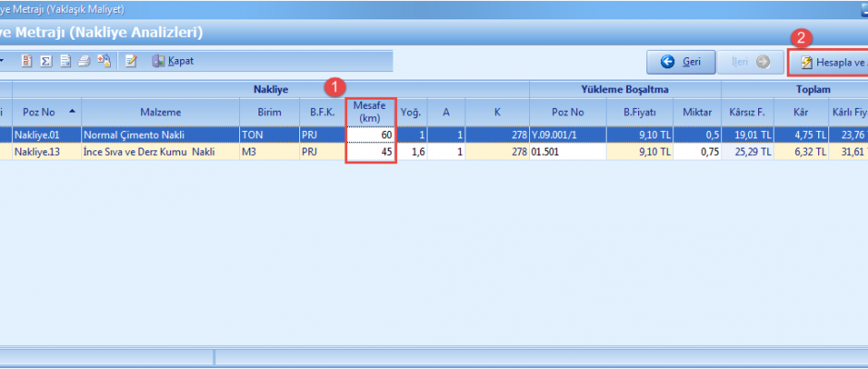Go back with Geri button
This screenshot has width=868, height=369.
click(x=680, y=62)
